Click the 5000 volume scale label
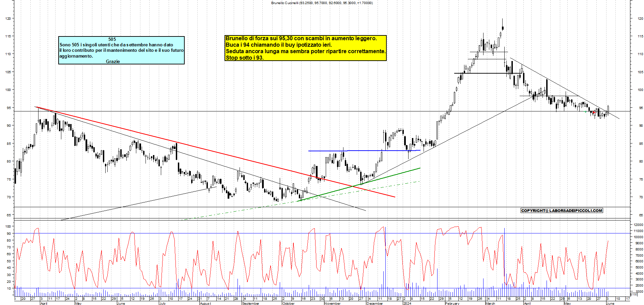This screenshot has height=305, width=644. coord(639,268)
